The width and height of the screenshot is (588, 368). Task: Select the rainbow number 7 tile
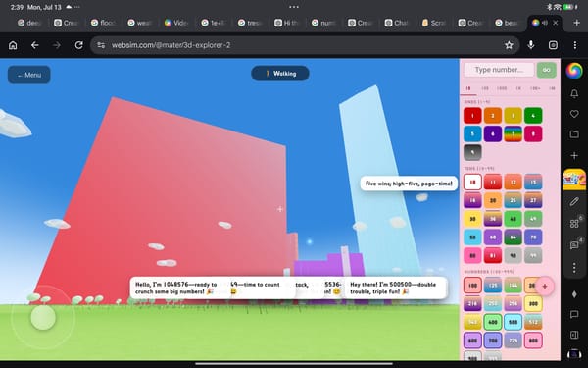coord(513,134)
